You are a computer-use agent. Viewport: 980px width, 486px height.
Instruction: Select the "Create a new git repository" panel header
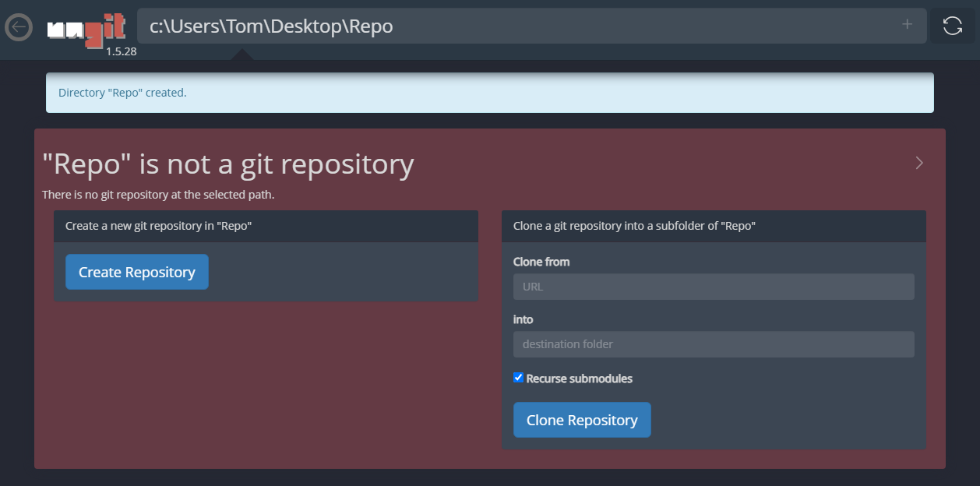pos(266,226)
